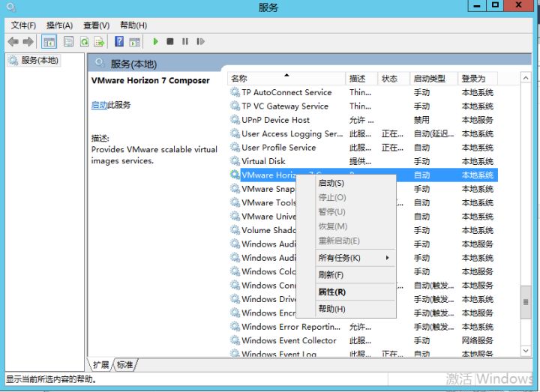Viewport: 540px width, 392px height.
Task: Click gear icon of Virtual Disk row
Action: (x=235, y=161)
